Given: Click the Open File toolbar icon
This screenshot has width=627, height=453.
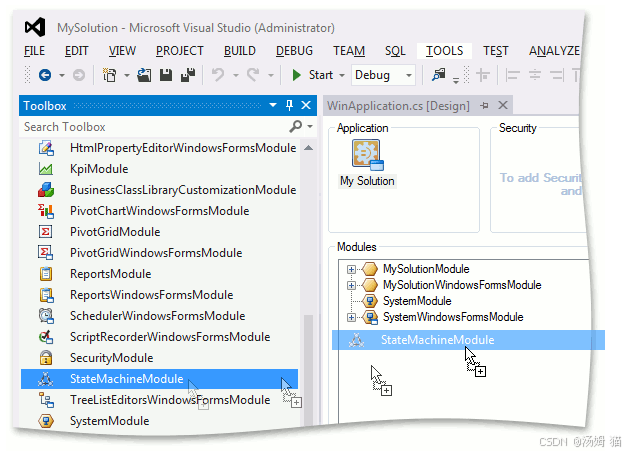Looking at the screenshot, I should point(144,75).
